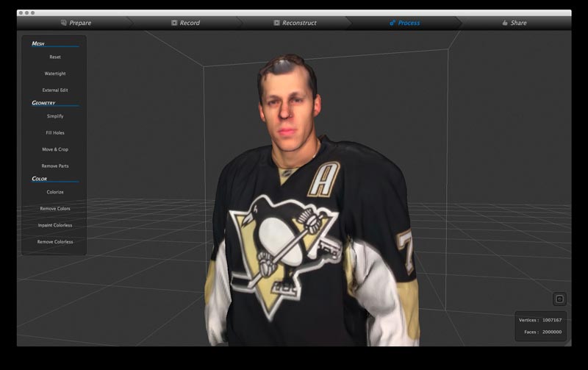The width and height of the screenshot is (588, 370).
Task: Choose Remove Colorless option
Action: 55,242
